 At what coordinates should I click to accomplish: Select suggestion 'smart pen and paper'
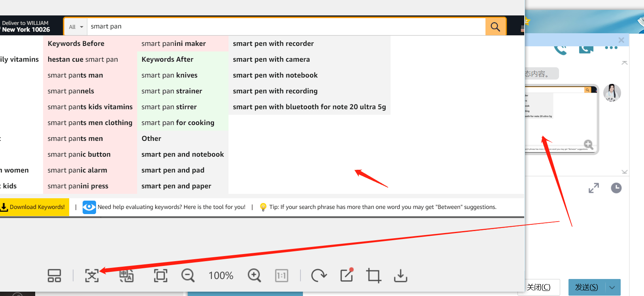[x=176, y=186]
